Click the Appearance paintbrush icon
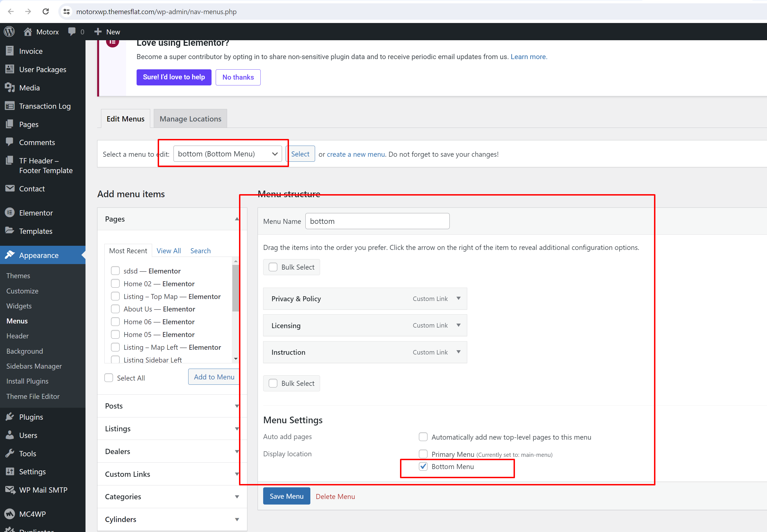 point(10,255)
